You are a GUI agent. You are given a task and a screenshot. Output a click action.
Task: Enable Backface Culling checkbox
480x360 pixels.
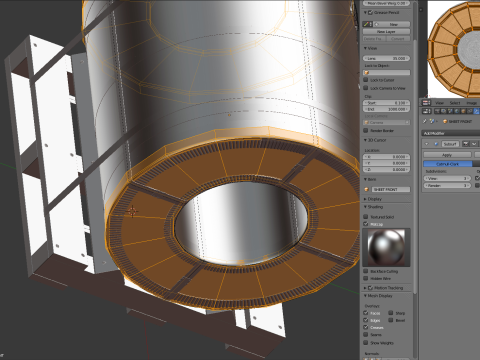tap(366, 271)
